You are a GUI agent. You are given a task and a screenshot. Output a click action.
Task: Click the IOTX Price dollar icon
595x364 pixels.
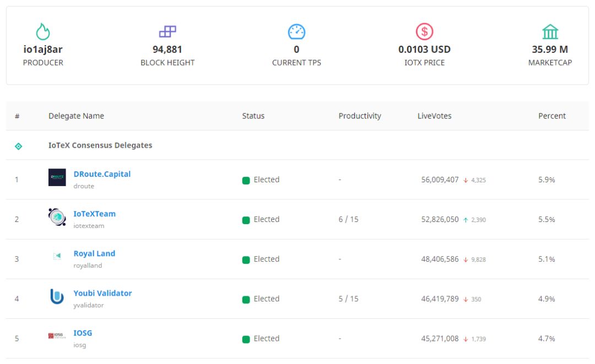coord(424,31)
